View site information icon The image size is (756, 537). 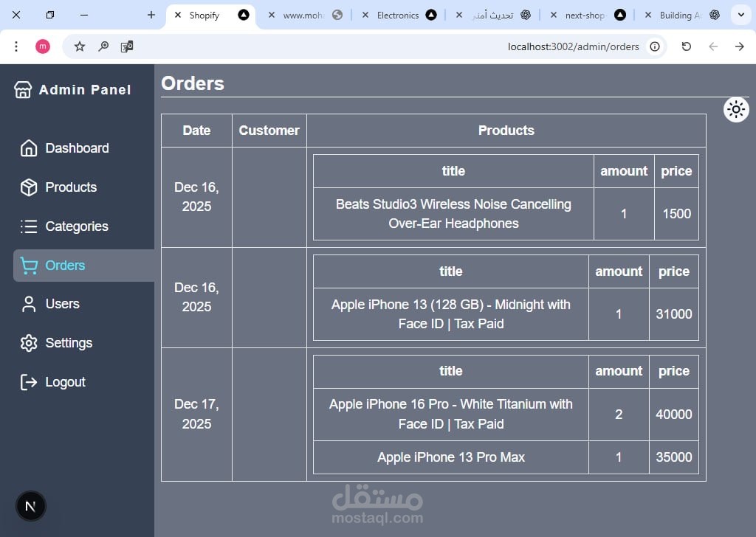(655, 46)
